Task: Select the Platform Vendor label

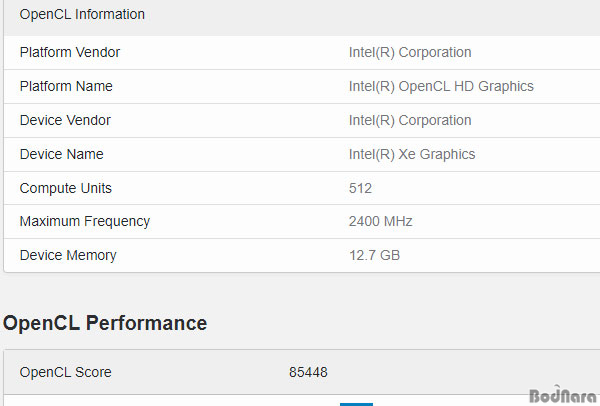Action: (x=70, y=52)
